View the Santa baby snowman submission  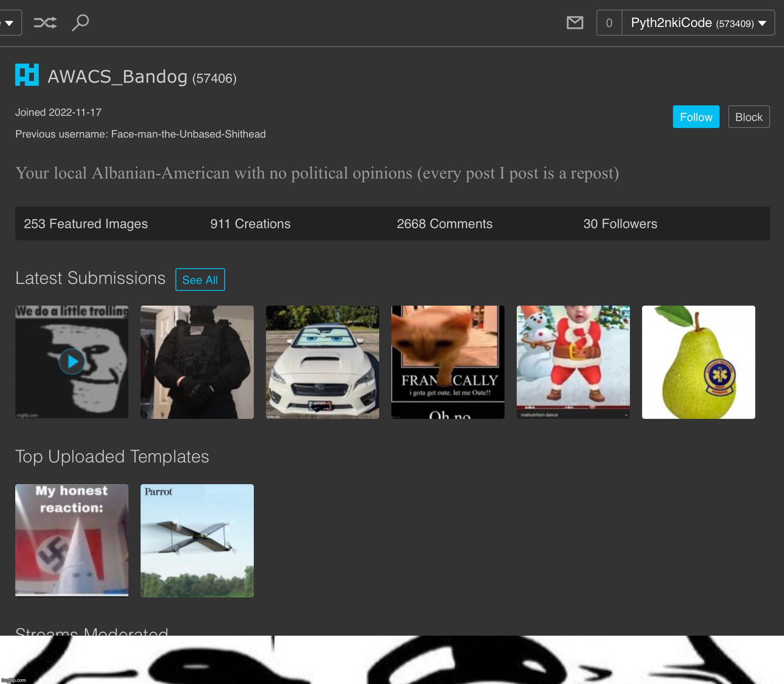(x=573, y=362)
